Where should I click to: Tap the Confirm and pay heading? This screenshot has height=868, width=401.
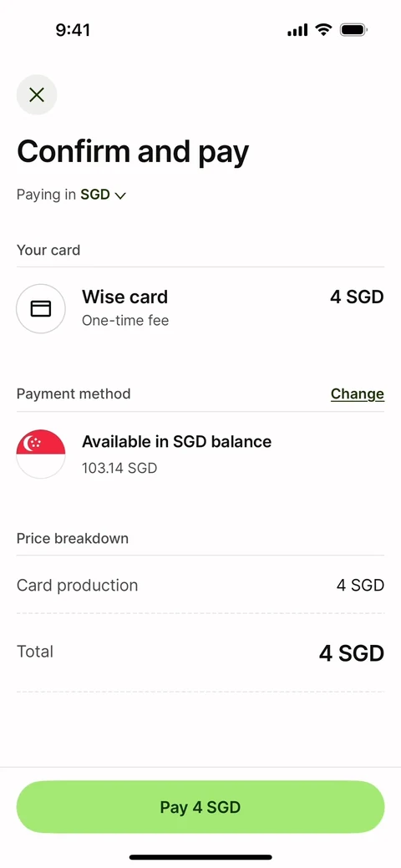click(x=133, y=152)
